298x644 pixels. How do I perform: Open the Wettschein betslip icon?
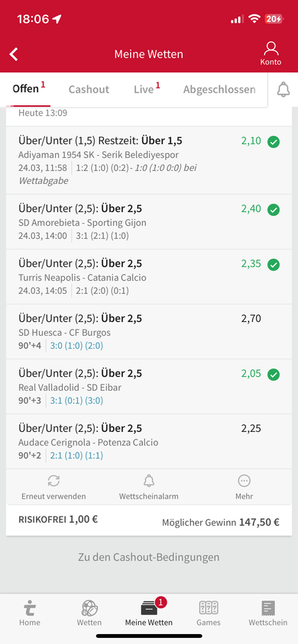268,608
